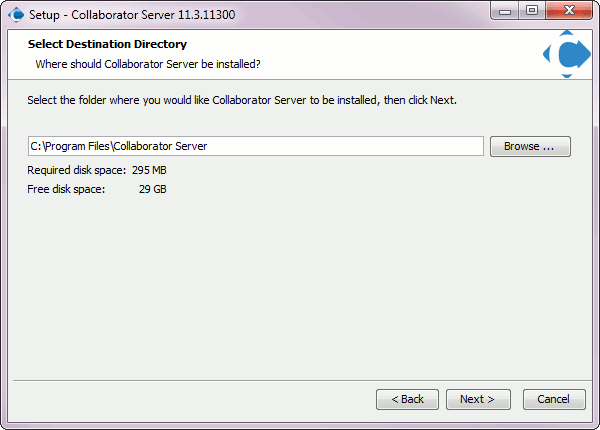The height and width of the screenshot is (430, 600).
Task: Open the Browse folder dialog
Action: pyautogui.click(x=530, y=147)
